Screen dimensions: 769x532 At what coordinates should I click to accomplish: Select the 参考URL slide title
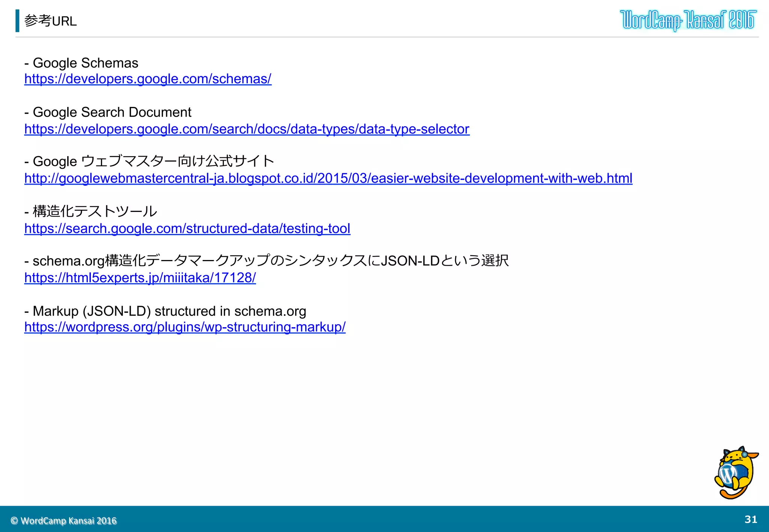(50, 21)
